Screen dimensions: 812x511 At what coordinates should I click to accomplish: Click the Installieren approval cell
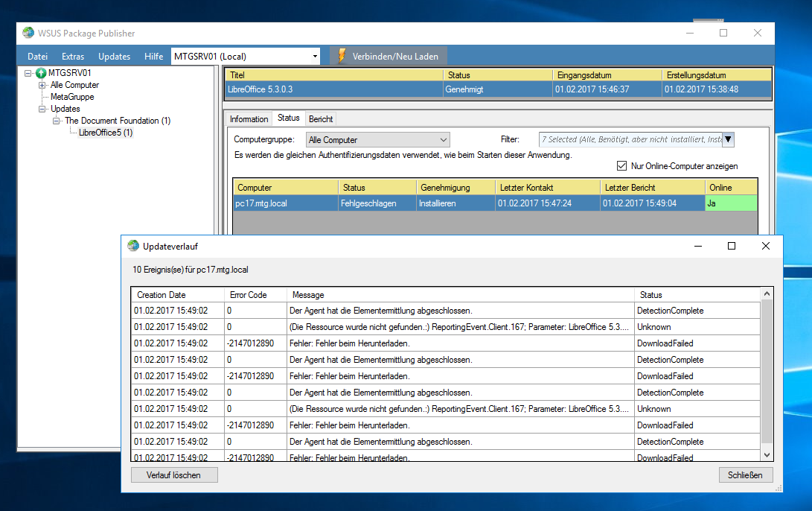455,203
